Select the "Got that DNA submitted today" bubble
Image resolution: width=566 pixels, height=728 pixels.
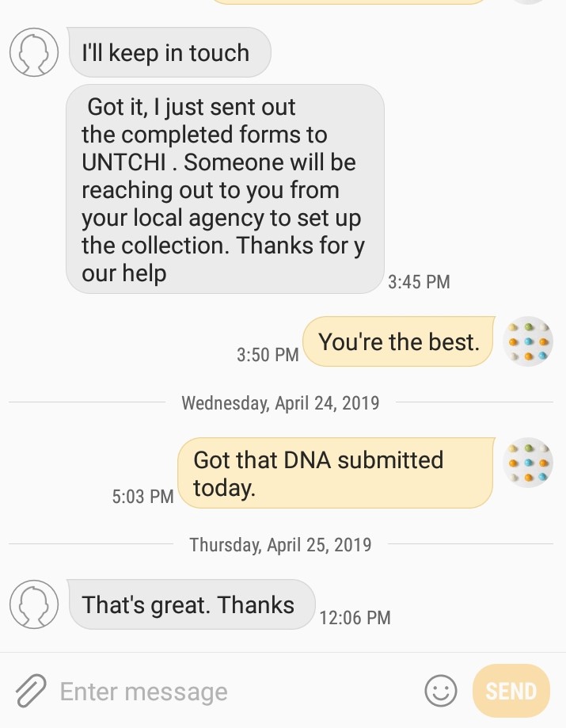[x=335, y=473]
